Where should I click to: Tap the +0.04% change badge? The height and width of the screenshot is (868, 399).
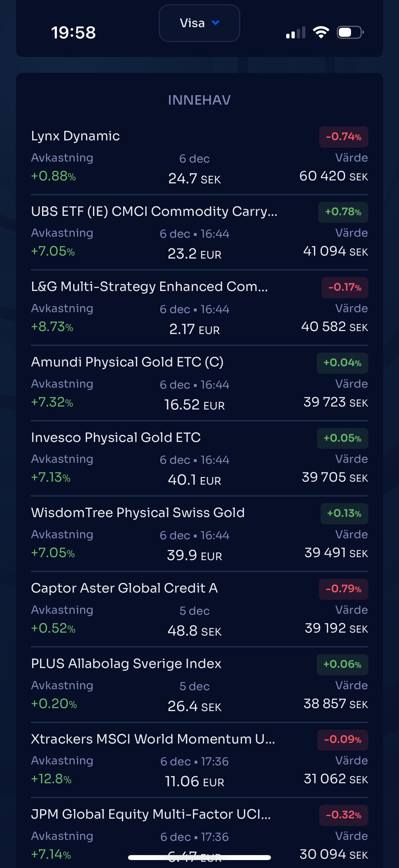[342, 363]
